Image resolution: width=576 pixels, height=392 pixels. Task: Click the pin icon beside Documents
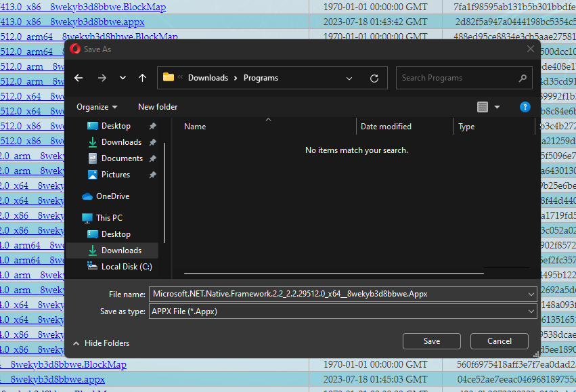[x=153, y=158]
